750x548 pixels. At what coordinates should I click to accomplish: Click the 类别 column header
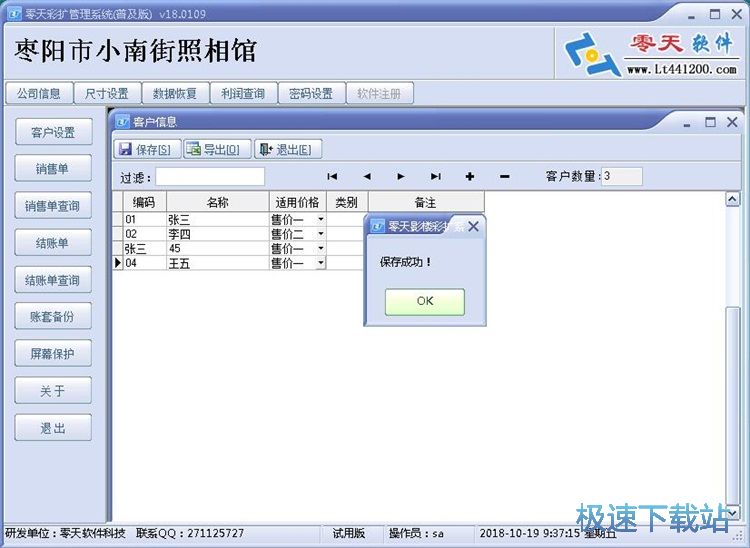pos(347,202)
